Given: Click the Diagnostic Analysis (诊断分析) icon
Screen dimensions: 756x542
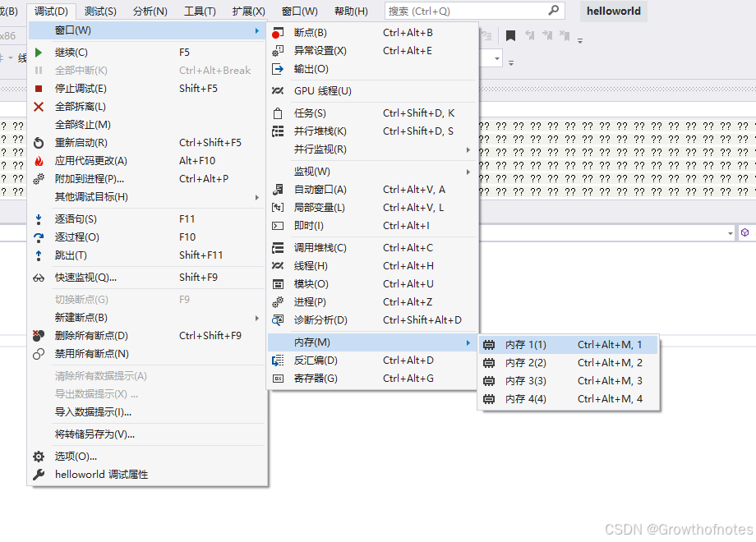Looking at the screenshot, I should pos(278,320).
